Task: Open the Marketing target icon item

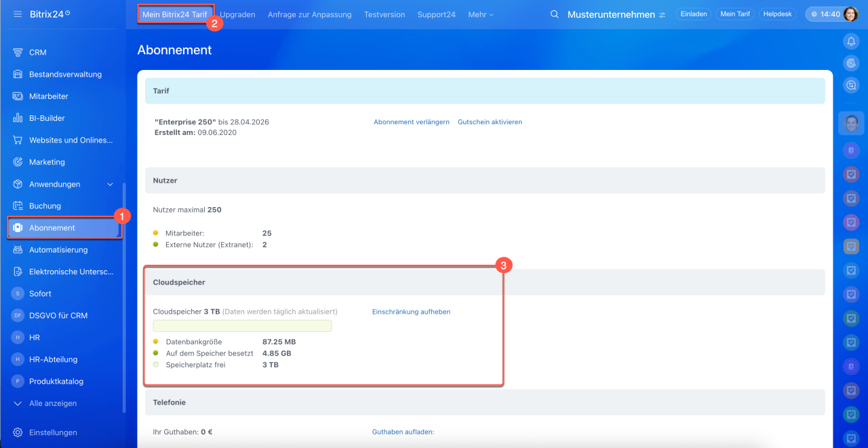Action: 18,162
